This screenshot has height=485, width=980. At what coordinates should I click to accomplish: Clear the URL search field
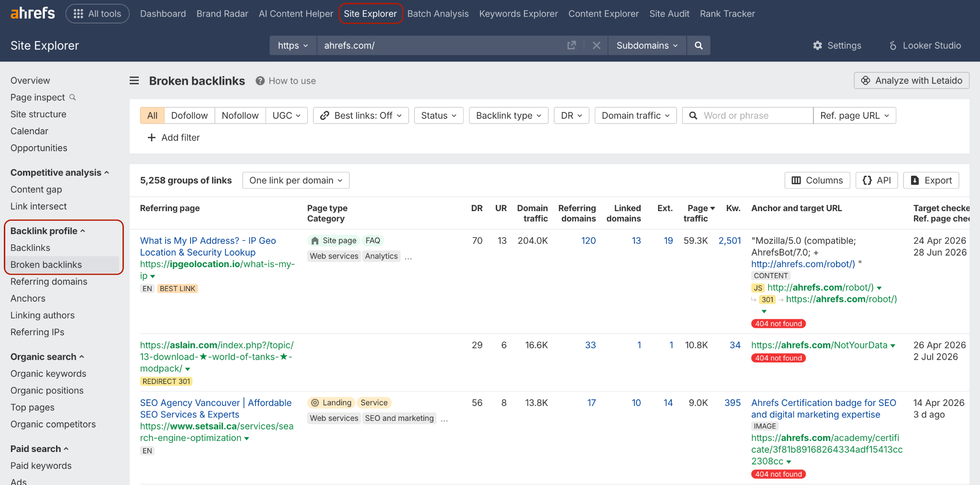596,45
